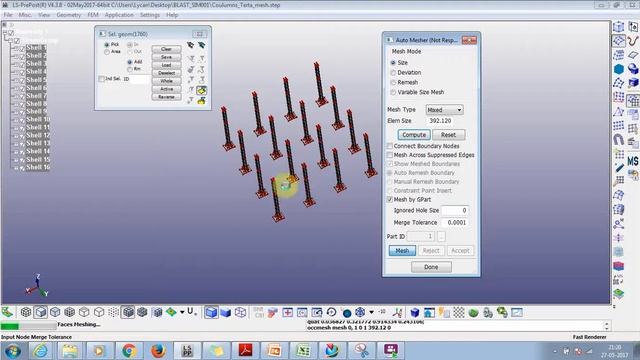Click the highlighted yellow arrow icon in Sel. geom
The width and height of the screenshot is (640, 360).
(x=202, y=91)
